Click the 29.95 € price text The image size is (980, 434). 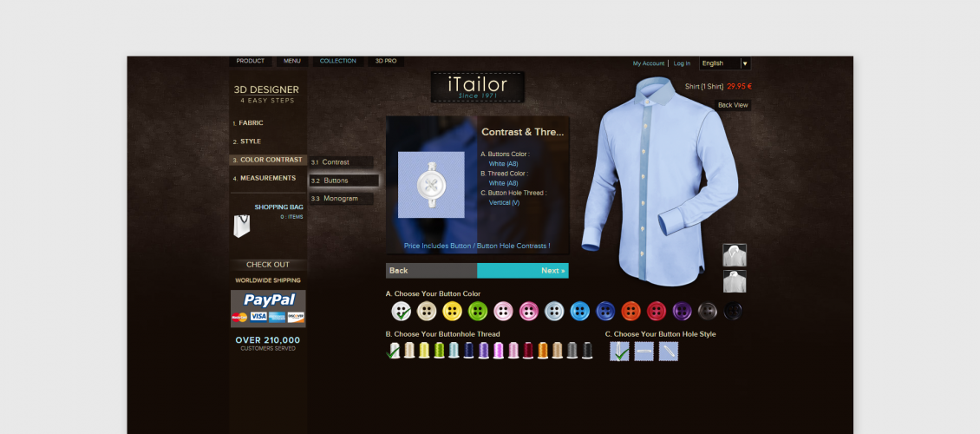[x=740, y=86]
